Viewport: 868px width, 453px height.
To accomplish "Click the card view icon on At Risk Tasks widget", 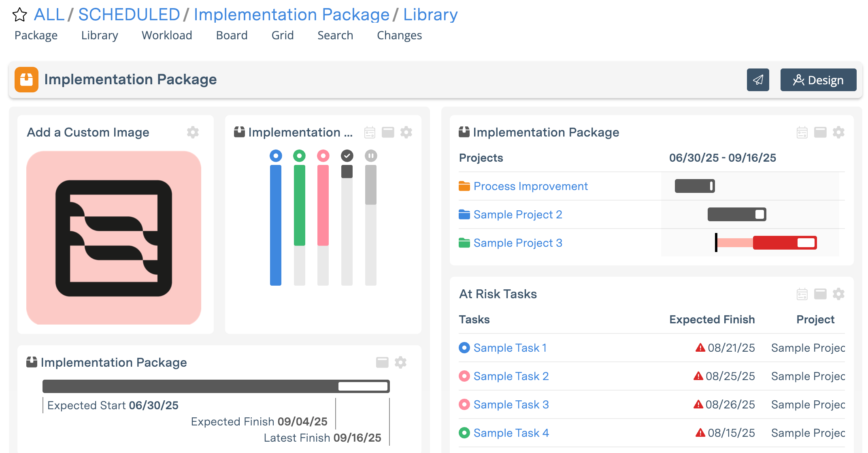I will point(820,293).
